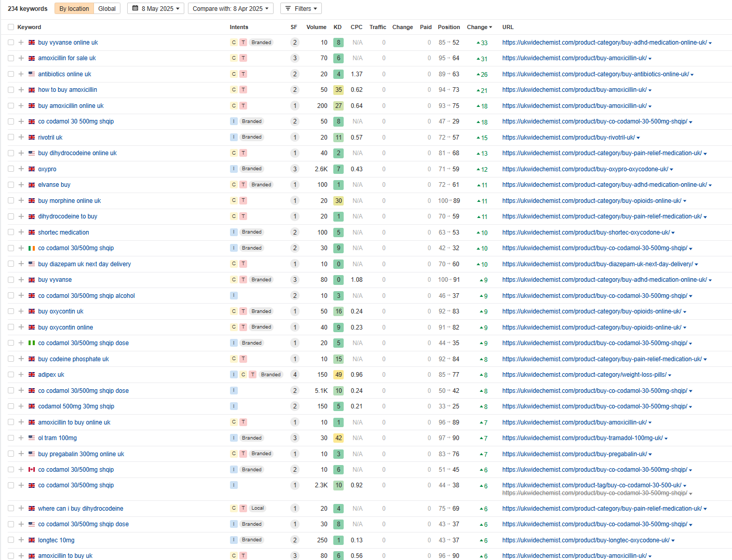Switch to the Global tab
The image size is (732, 560).
(x=107, y=9)
